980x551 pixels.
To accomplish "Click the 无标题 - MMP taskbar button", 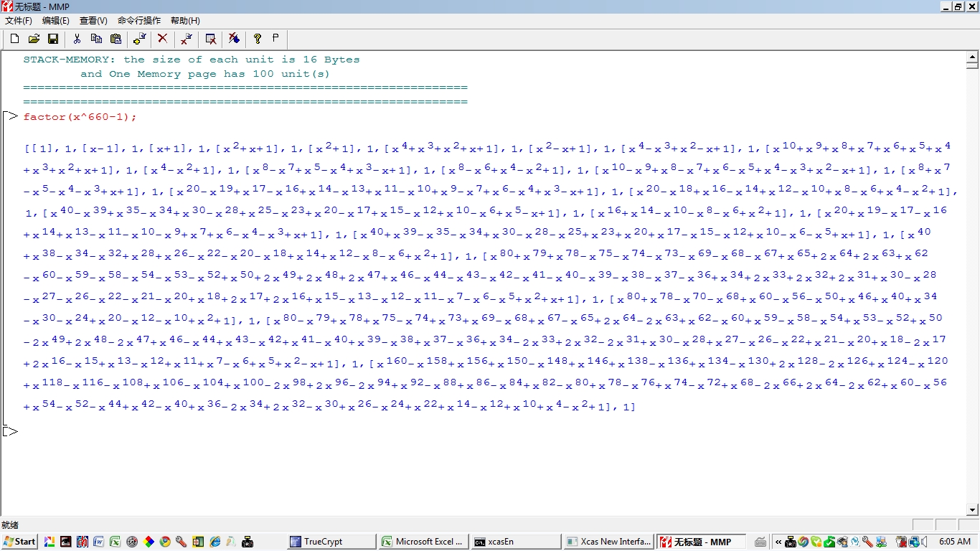I will pyautogui.click(x=701, y=542).
